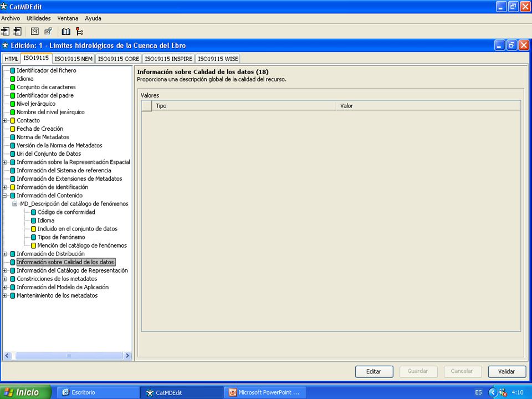The width and height of the screenshot is (532, 399).
Task: Expand the Información de Distribución node
Action: [x=5, y=254]
